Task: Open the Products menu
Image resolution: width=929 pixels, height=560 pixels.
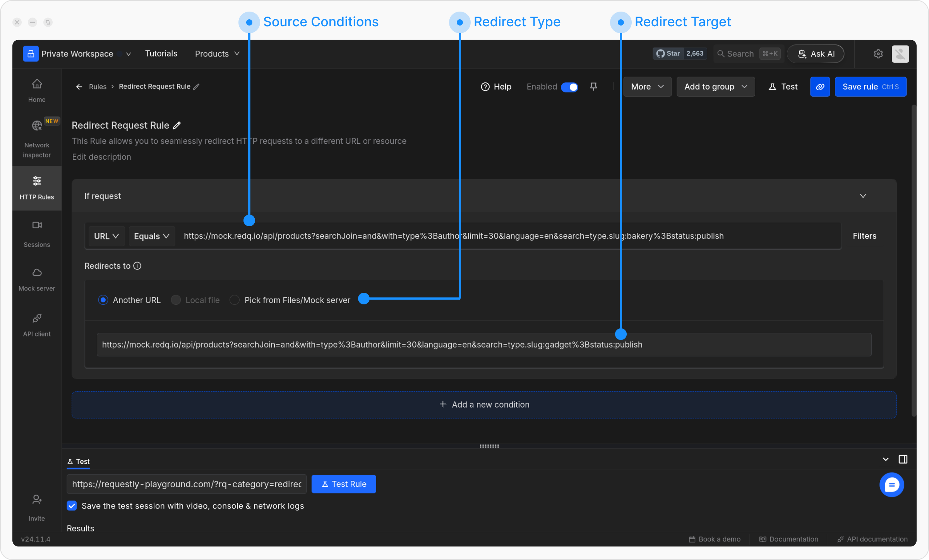Action: [x=217, y=54]
